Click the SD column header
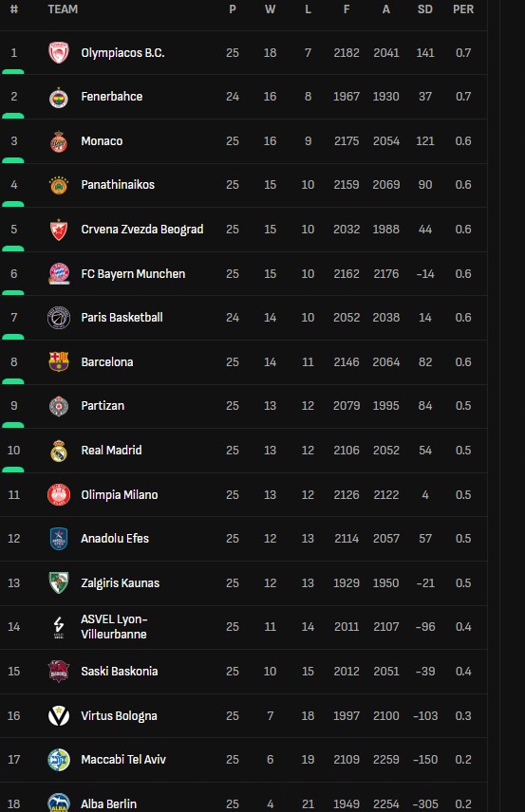 (425, 9)
